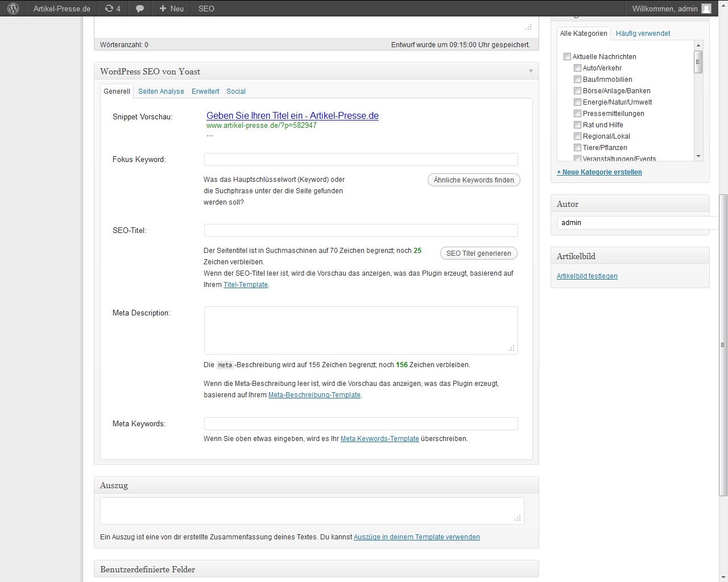Check the Rat und Hilfe category
This screenshot has height=582, width=728.
577,124
